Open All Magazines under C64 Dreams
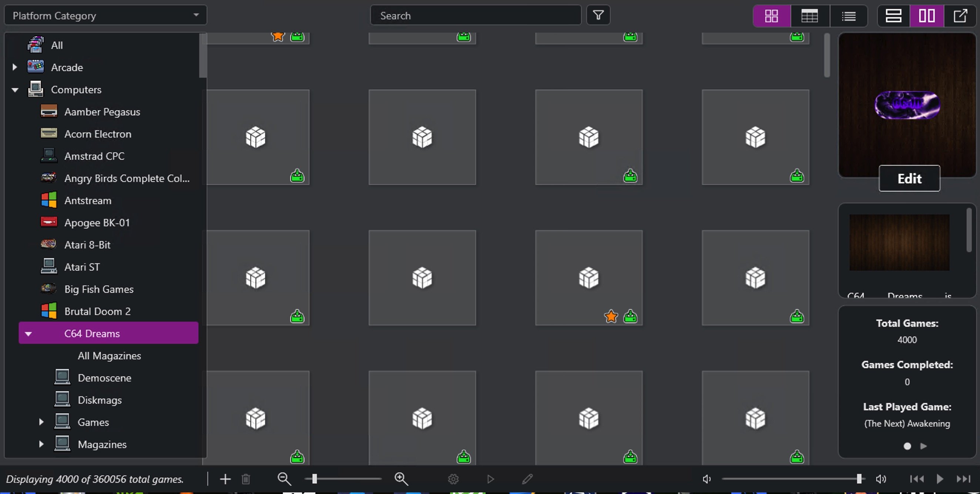980x494 pixels. (x=109, y=356)
